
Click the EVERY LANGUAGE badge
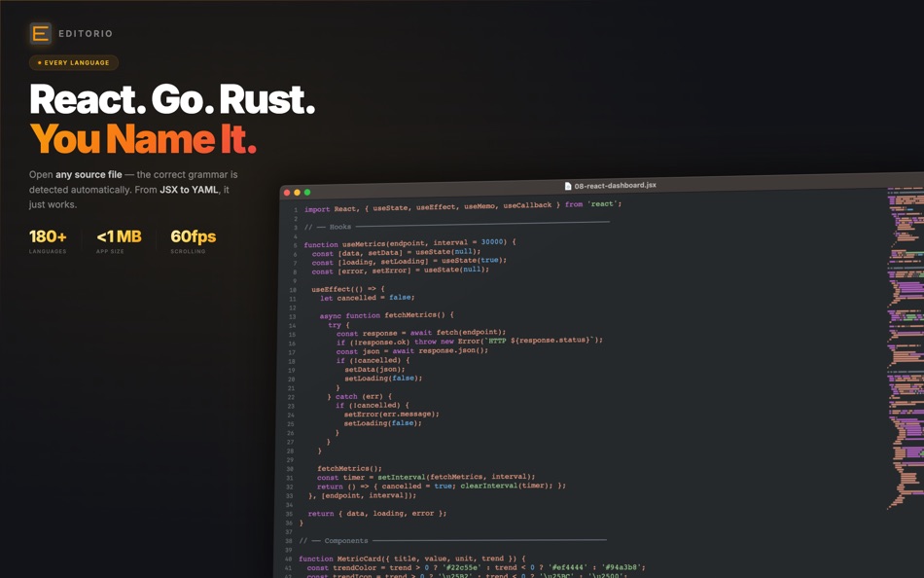(74, 62)
